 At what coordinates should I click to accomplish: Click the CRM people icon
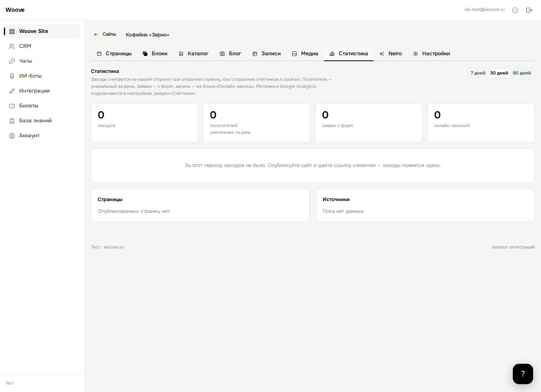[x=12, y=46]
